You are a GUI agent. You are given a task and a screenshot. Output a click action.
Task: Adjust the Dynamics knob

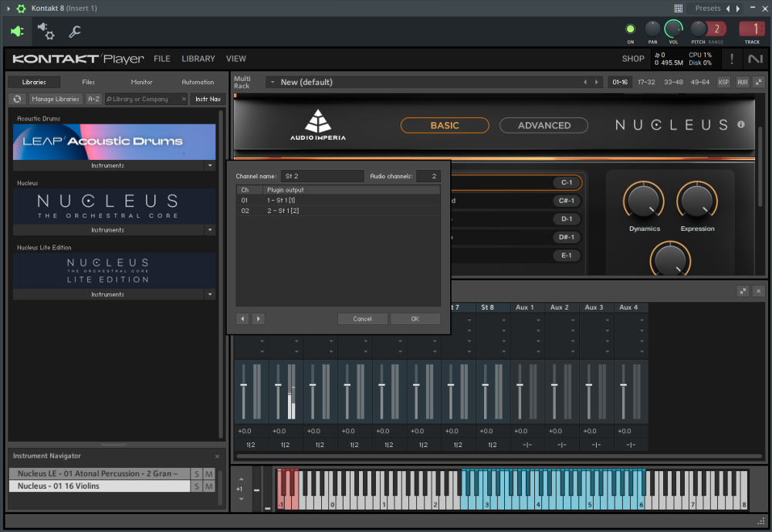tap(644, 202)
